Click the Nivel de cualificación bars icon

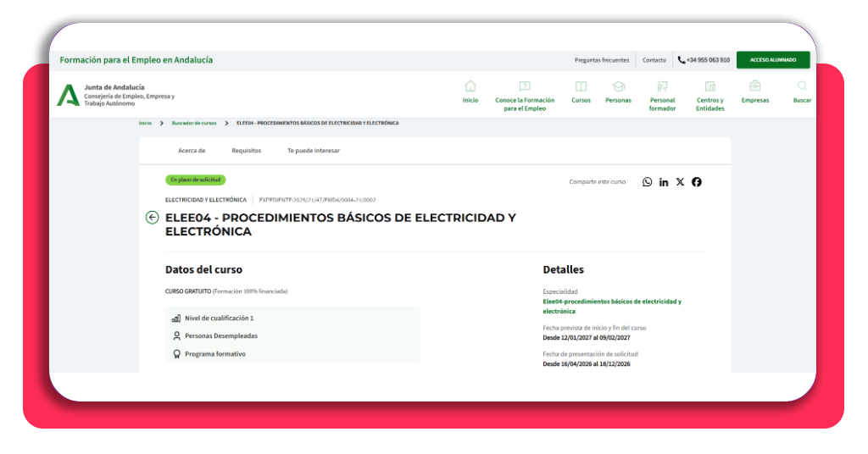coord(176,318)
